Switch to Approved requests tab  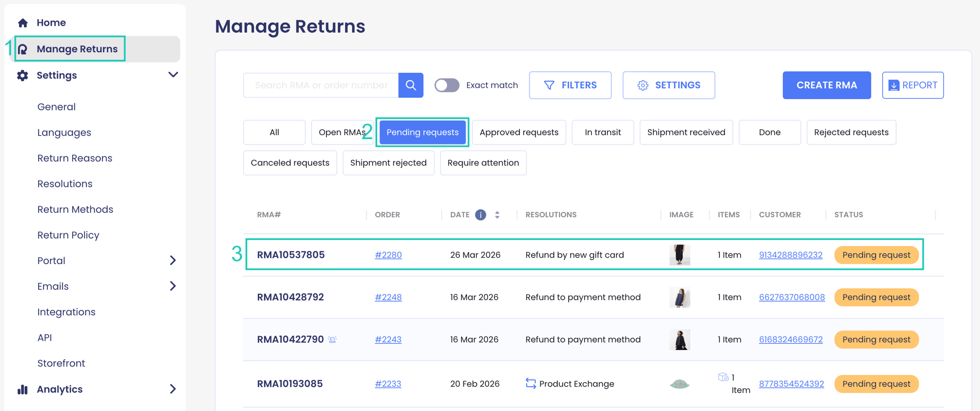[519, 132]
